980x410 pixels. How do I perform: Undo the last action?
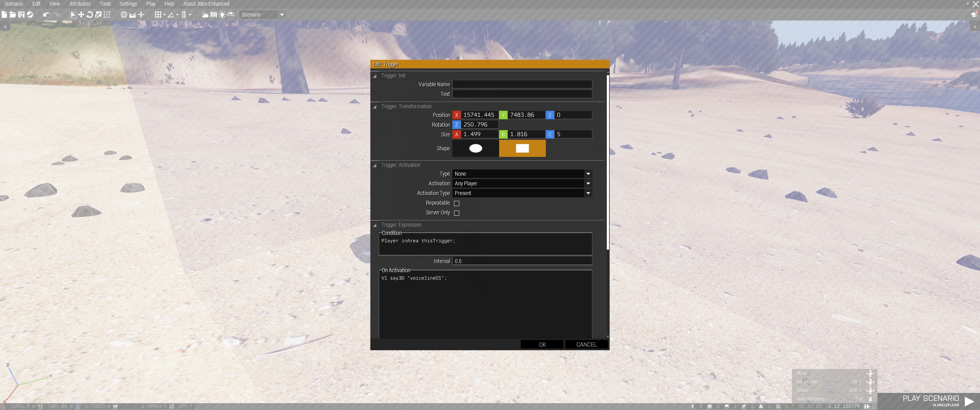coord(46,15)
